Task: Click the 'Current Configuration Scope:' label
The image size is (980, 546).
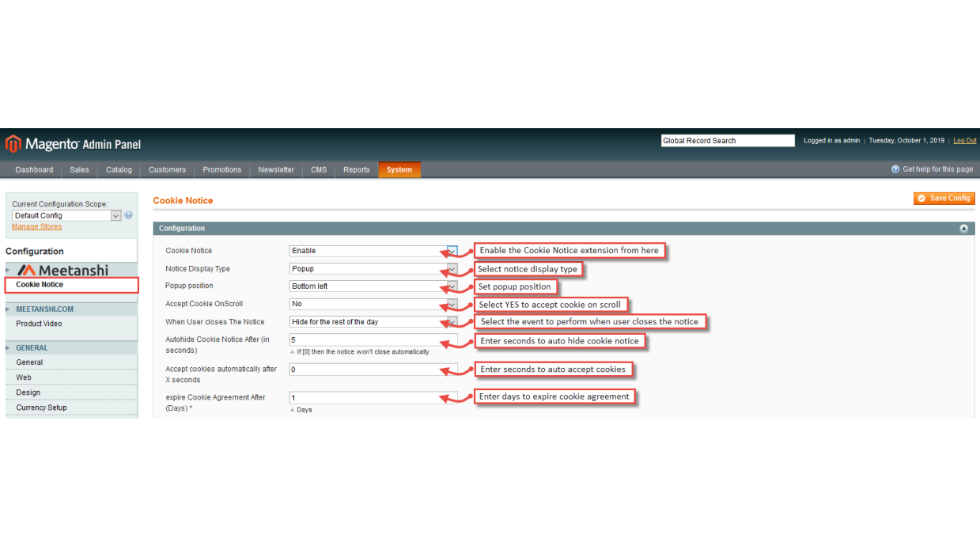Action: pyautogui.click(x=59, y=204)
